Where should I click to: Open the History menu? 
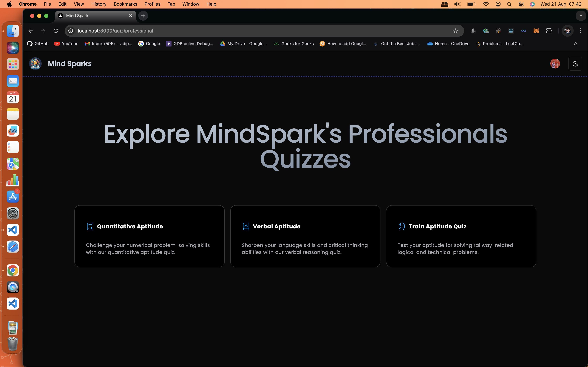[99, 4]
